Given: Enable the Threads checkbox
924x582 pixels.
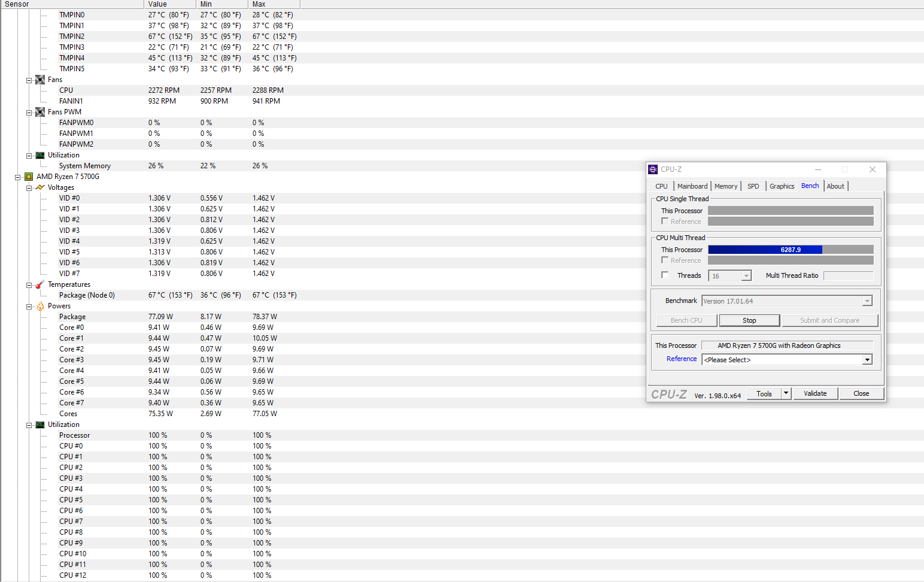Looking at the screenshot, I should click(665, 275).
